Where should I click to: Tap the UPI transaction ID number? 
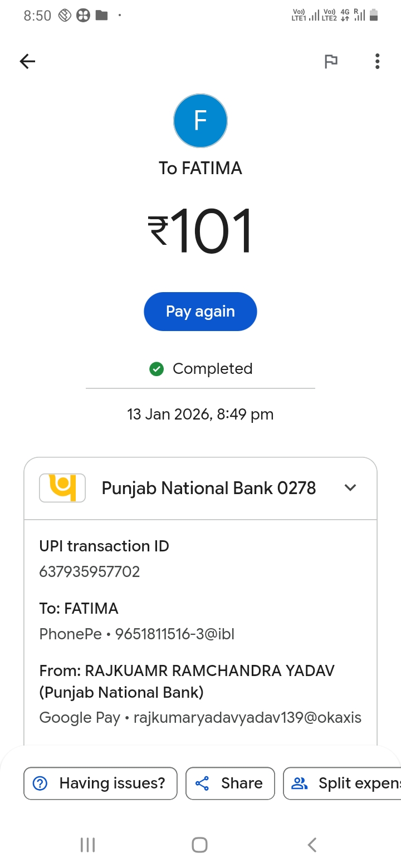(89, 571)
